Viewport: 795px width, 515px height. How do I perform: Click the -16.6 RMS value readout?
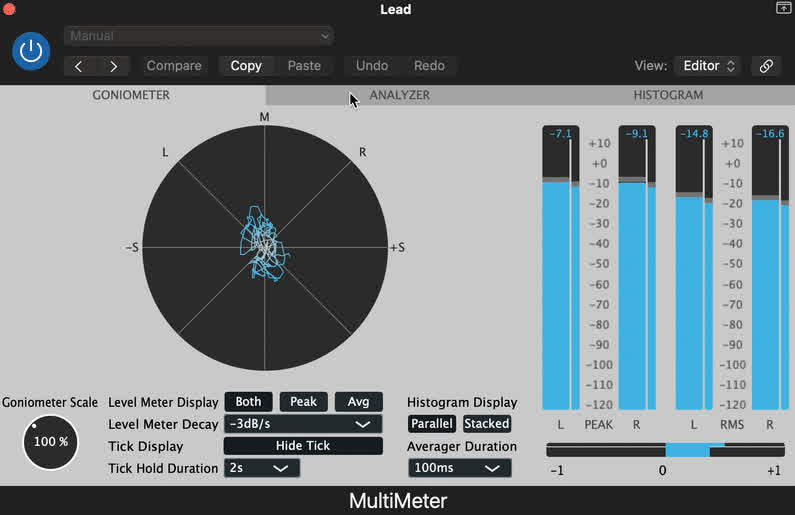pyautogui.click(x=770, y=134)
